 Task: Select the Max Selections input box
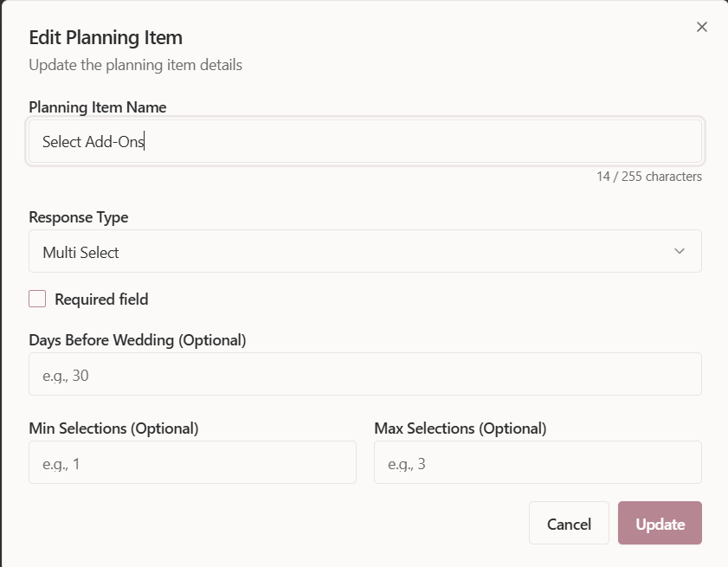coord(537,463)
